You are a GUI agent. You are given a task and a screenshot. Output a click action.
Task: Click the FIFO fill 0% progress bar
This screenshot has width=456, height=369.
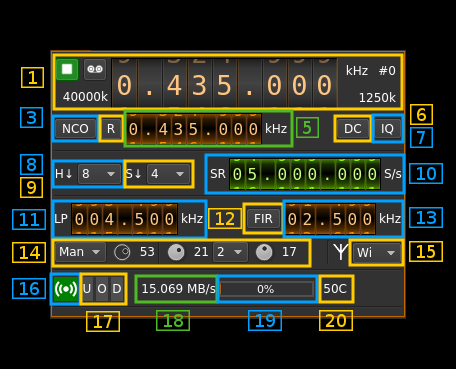click(266, 289)
